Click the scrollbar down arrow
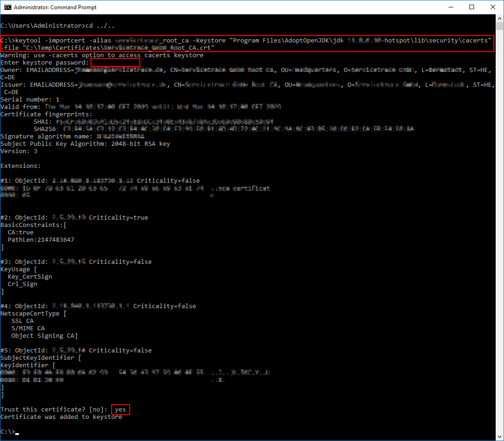The image size is (504, 441). coord(499,436)
